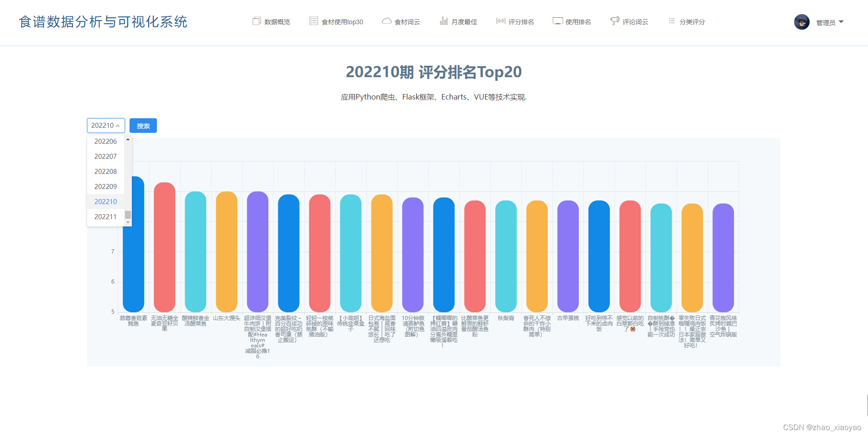The image size is (868, 436).
Task: Click the dropdown list scrollbar down arrow
Action: click(x=128, y=222)
